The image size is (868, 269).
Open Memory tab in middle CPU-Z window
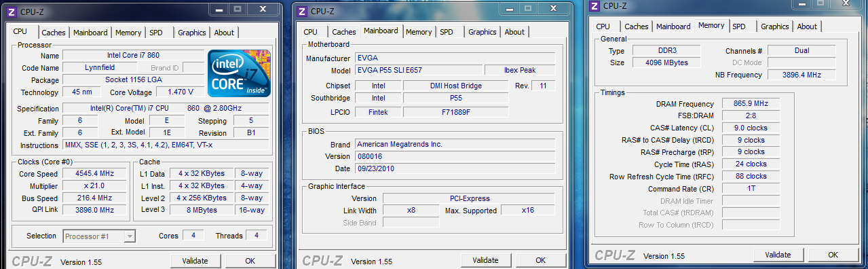coord(419,32)
